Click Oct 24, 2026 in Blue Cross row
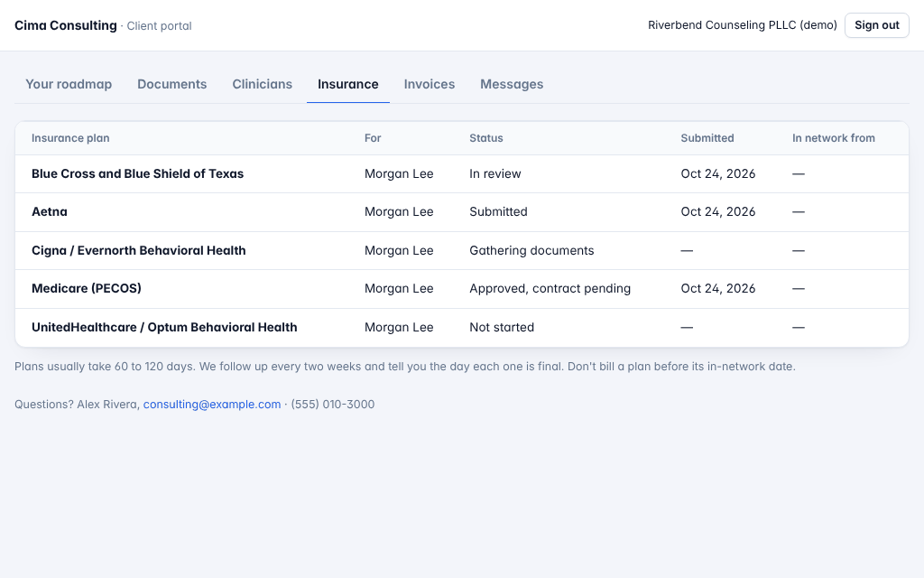The image size is (924, 578). [717, 174]
